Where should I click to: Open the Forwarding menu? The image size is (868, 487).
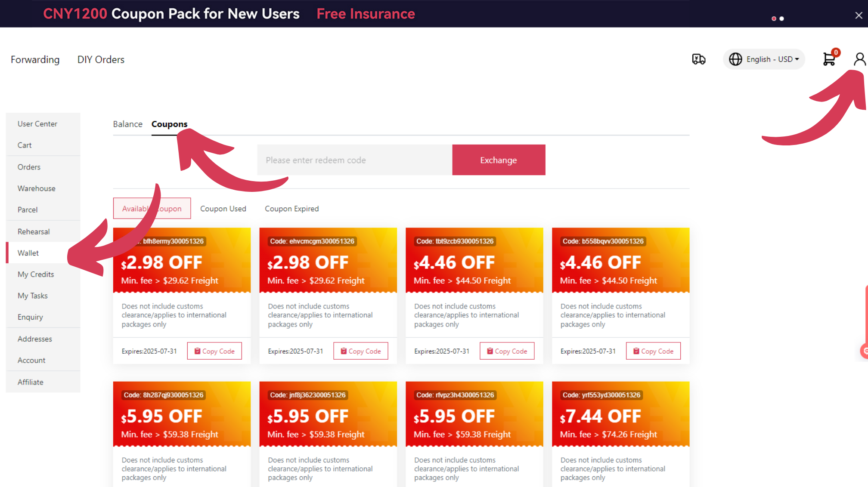click(x=35, y=59)
